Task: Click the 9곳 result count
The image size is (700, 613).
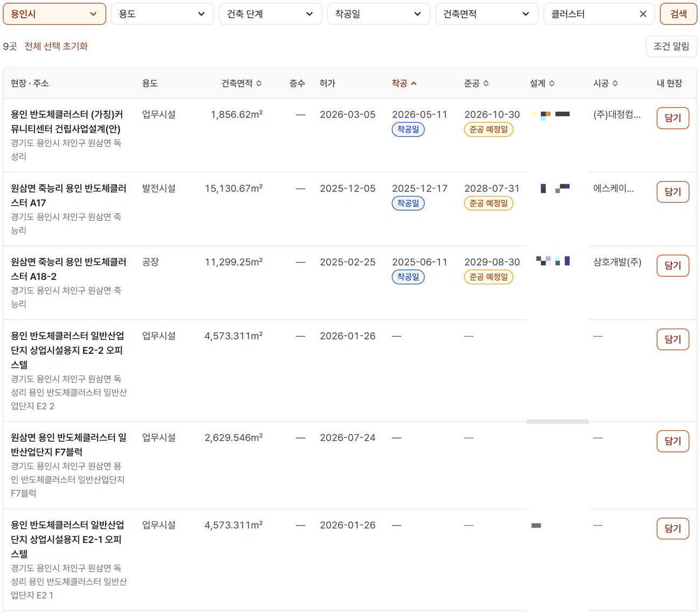Action: tap(10, 46)
